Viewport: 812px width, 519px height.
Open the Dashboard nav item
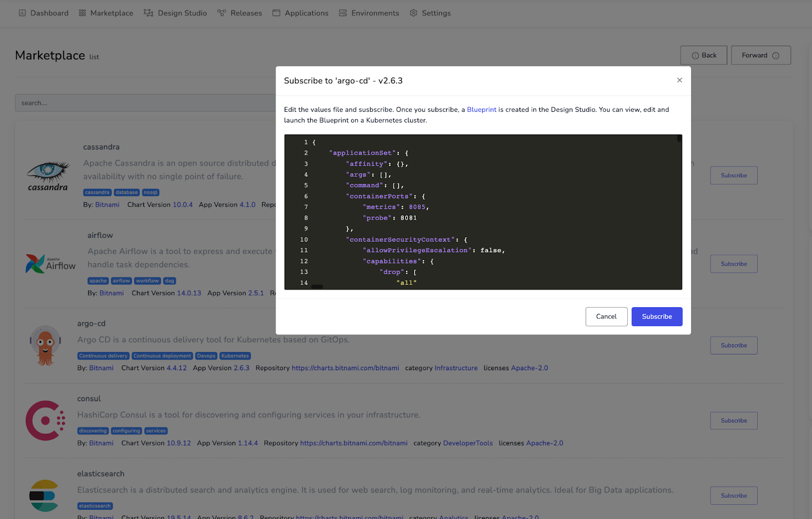tap(44, 13)
